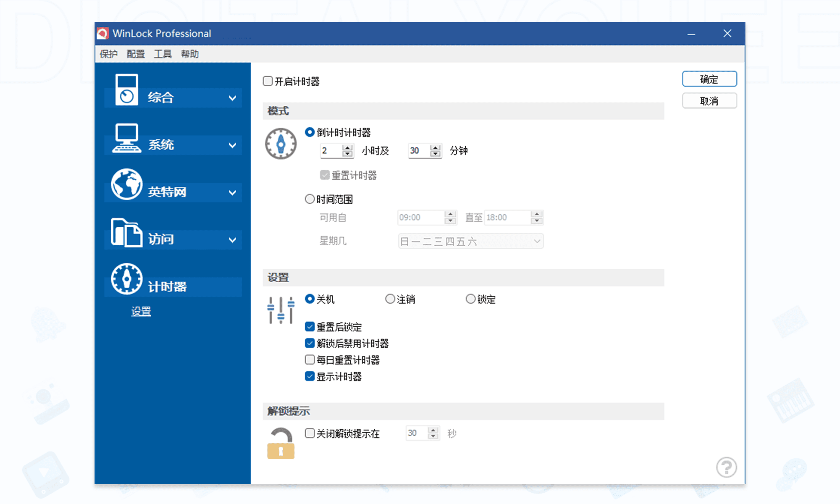Expand the 访问 section chevron

(232, 240)
